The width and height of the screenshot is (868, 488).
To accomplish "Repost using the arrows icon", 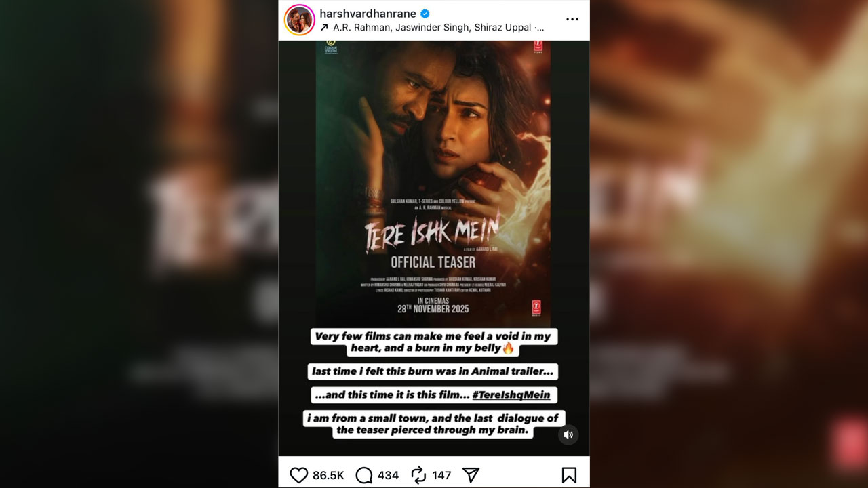I will (418, 475).
